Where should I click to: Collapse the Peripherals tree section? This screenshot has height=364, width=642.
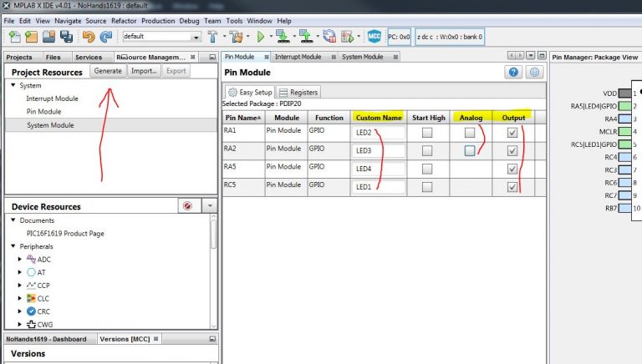click(x=13, y=247)
